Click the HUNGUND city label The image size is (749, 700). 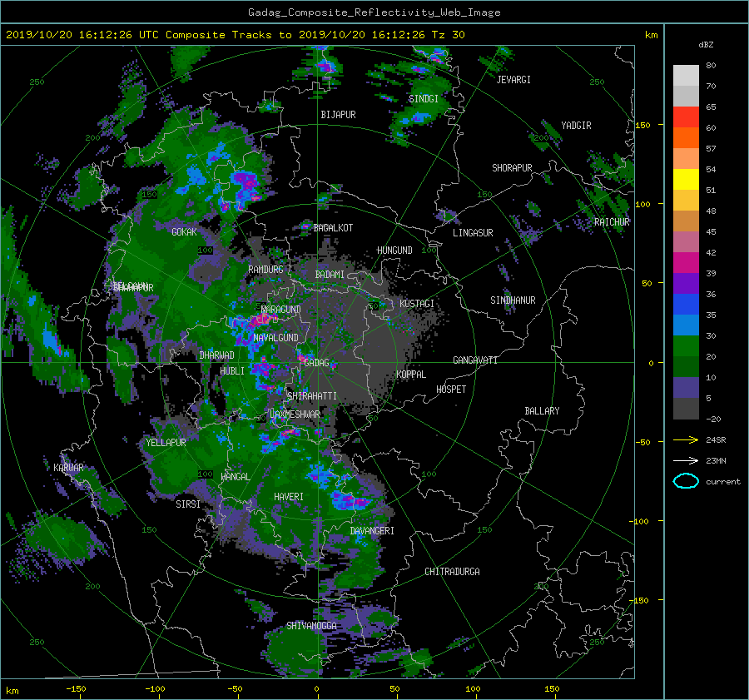tap(394, 251)
